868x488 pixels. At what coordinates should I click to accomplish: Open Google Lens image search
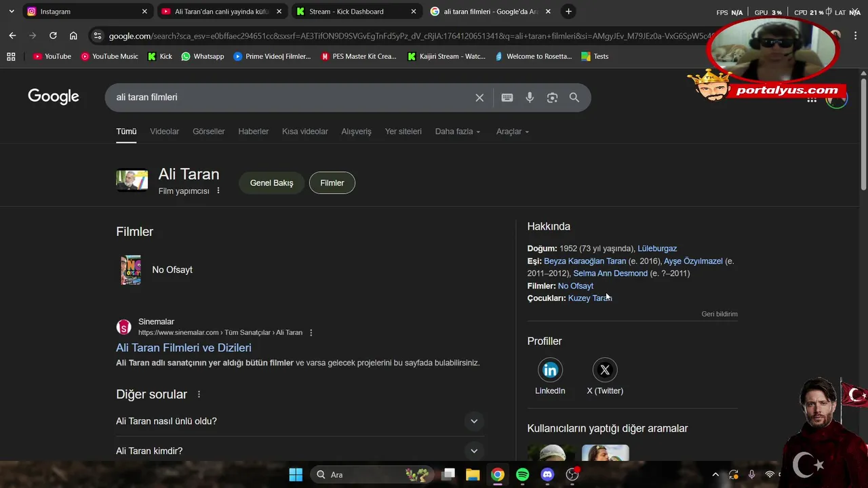coord(552,98)
